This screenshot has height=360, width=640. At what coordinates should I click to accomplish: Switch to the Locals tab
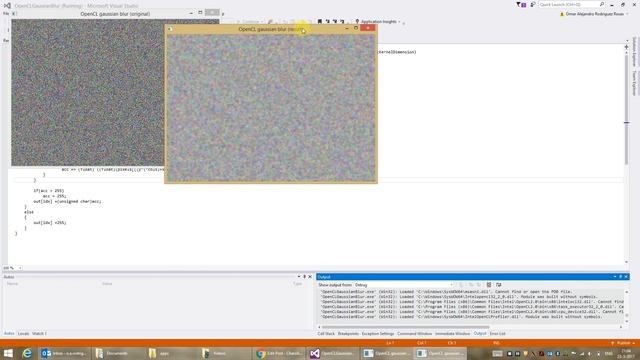click(x=23, y=333)
